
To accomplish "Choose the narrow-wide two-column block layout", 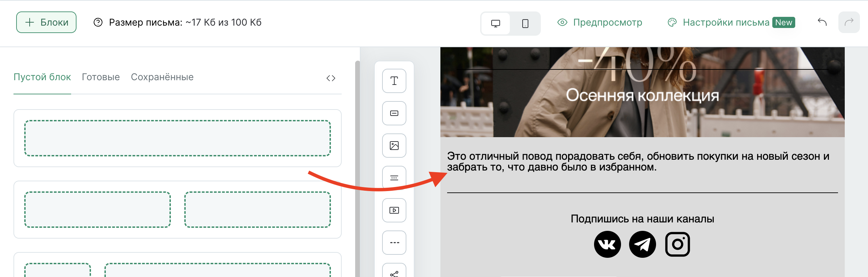I will point(178,265).
